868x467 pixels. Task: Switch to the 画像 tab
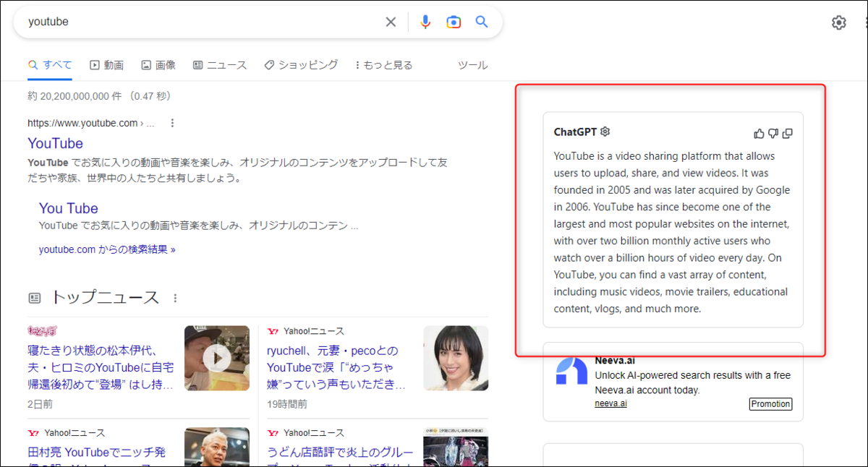[x=158, y=65]
